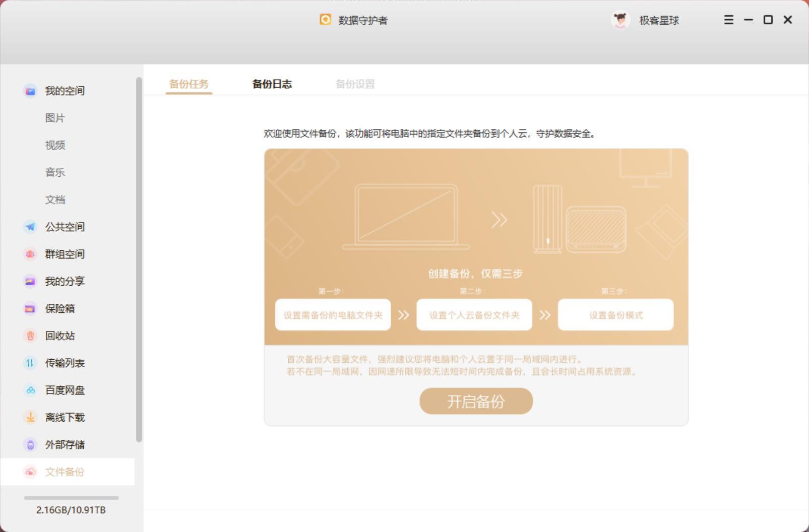Click the 我的分享 sharing icon
This screenshot has height=532, width=809.
[x=30, y=281]
